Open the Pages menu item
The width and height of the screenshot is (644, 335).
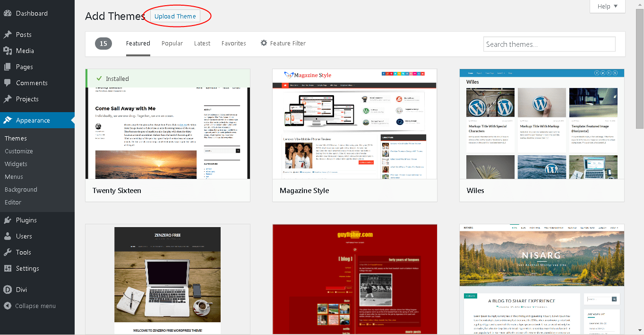tap(37, 67)
